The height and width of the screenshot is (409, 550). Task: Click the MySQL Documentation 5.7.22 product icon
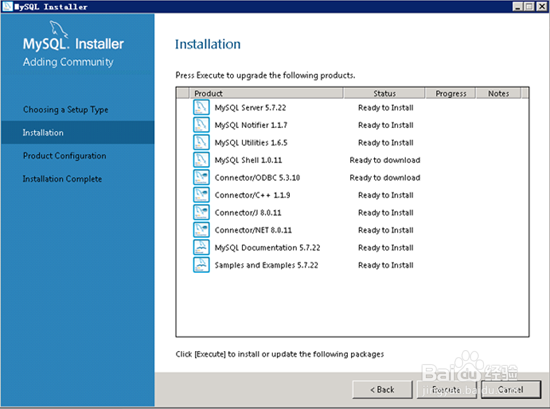(x=201, y=248)
